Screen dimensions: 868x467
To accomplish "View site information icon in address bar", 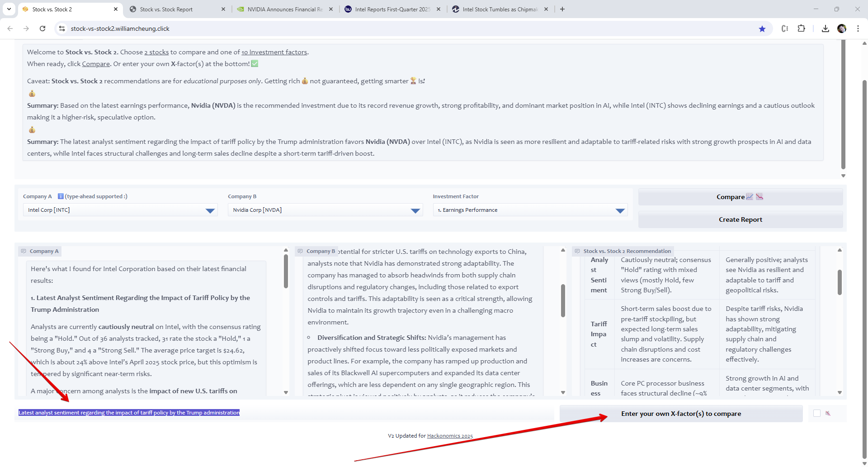I will (62, 29).
